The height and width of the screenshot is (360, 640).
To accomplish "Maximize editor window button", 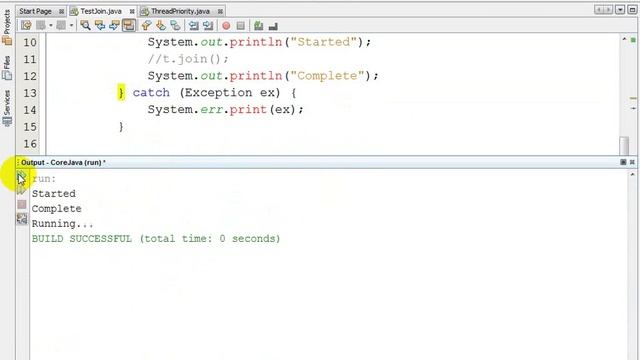I will (x=632, y=10).
